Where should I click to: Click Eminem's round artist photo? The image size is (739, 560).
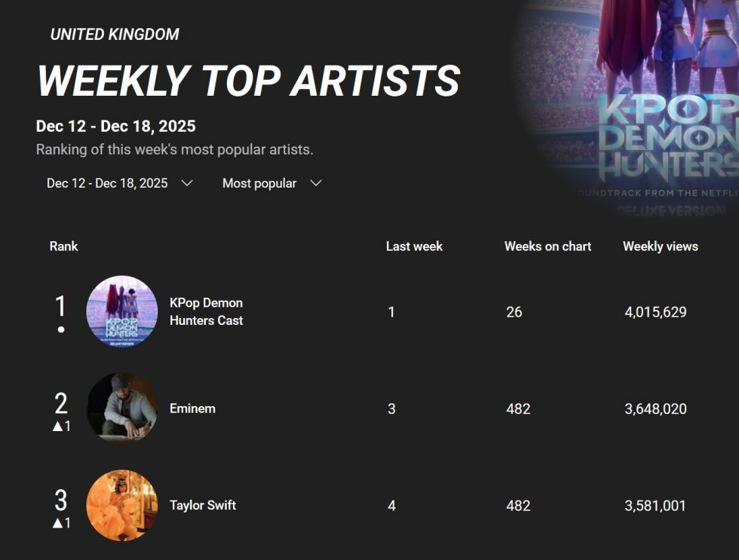pos(122,409)
